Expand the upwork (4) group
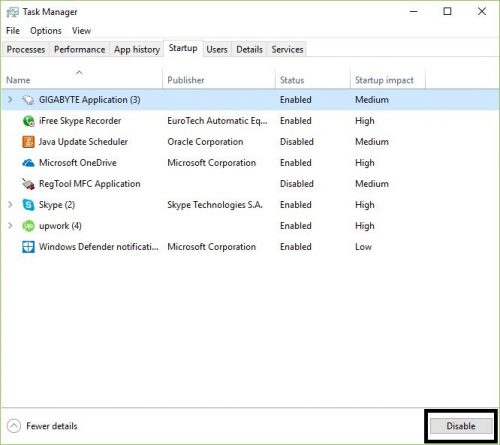500x445 pixels. pyautogui.click(x=10, y=225)
